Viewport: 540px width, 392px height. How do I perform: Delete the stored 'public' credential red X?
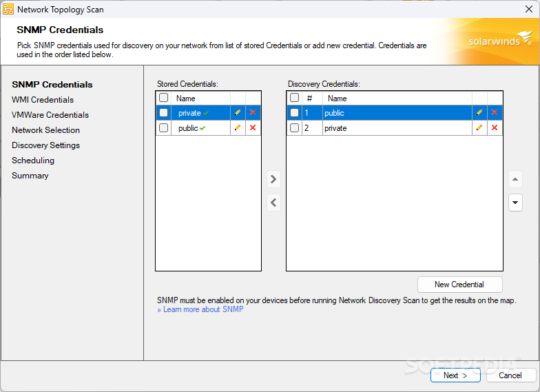click(x=253, y=128)
